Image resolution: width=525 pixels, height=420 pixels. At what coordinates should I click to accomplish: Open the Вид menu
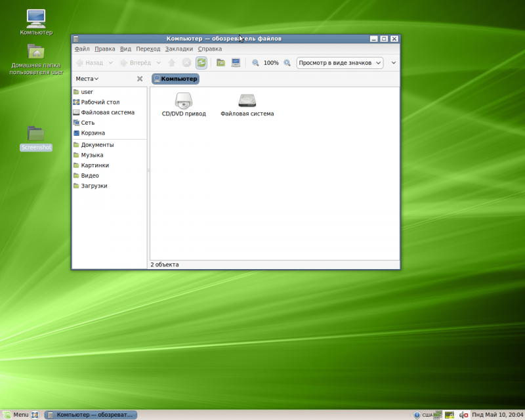(125, 49)
